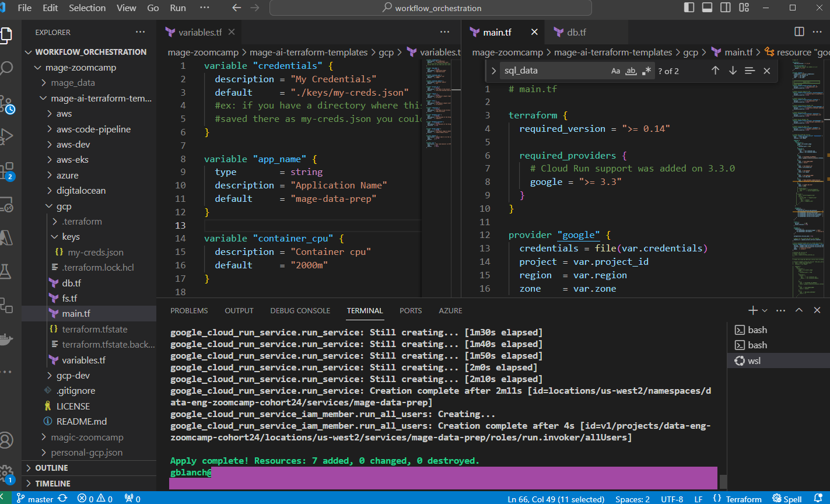830x504 pixels.
Task: Go to next match in find widget
Action: click(x=733, y=71)
